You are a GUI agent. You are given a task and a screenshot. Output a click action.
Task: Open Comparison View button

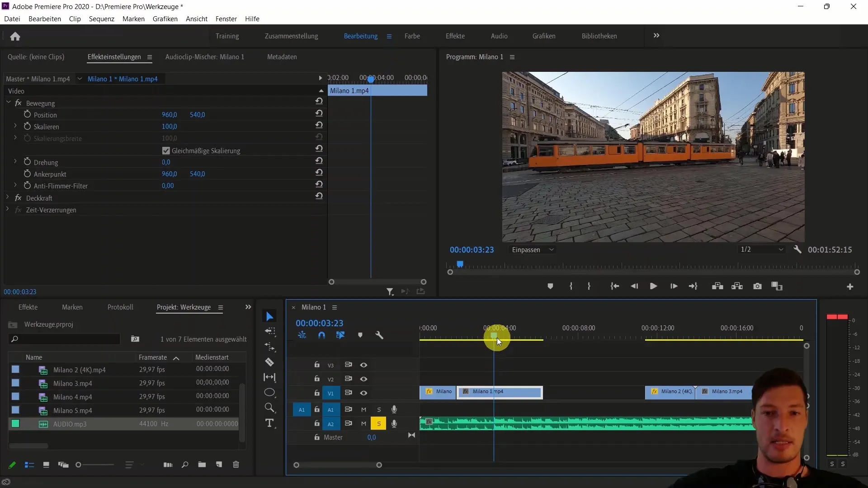point(777,286)
